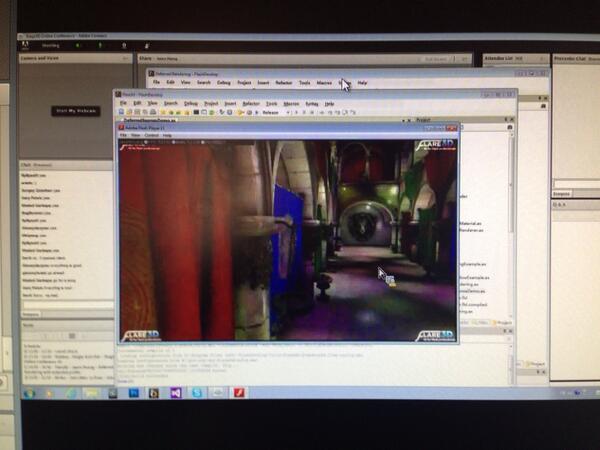Open Camera and Voice pod options menu
The width and height of the screenshot is (600, 450).
(126, 58)
